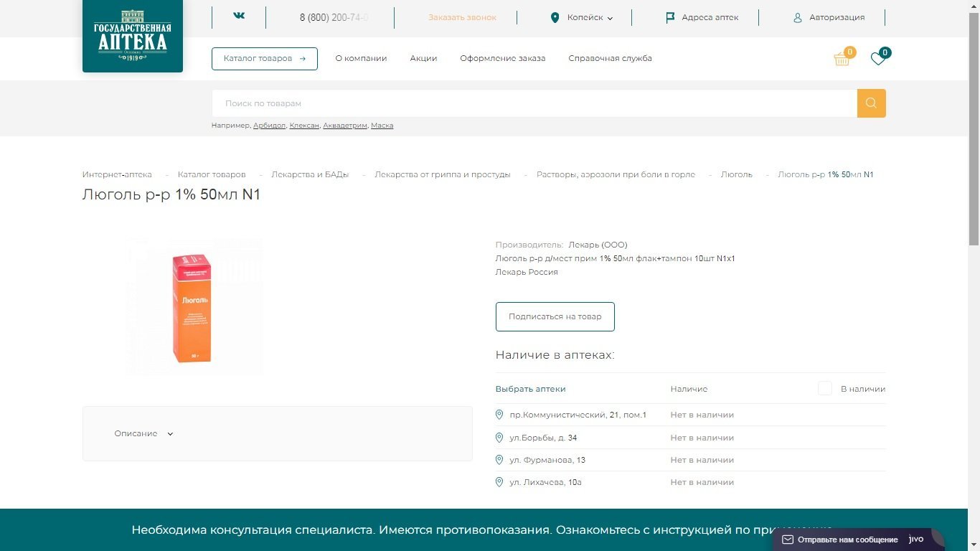
Task: Go to Интернет-аптека breadcrumb
Action: (117, 174)
